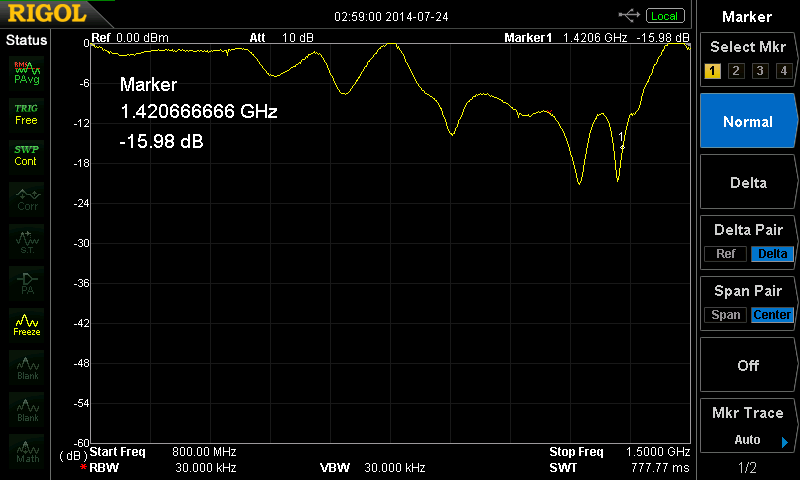Screen dimensions: 800x480
Task: Click the USB connection icon
Action: coord(629,16)
